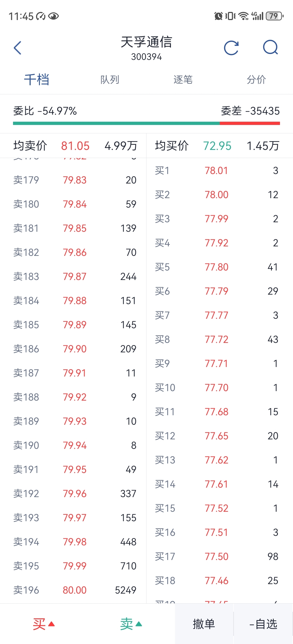Image resolution: width=293 pixels, height=644 pixels.
Task: Tap the Wi-Fi signal status icon
Action: click(x=244, y=16)
